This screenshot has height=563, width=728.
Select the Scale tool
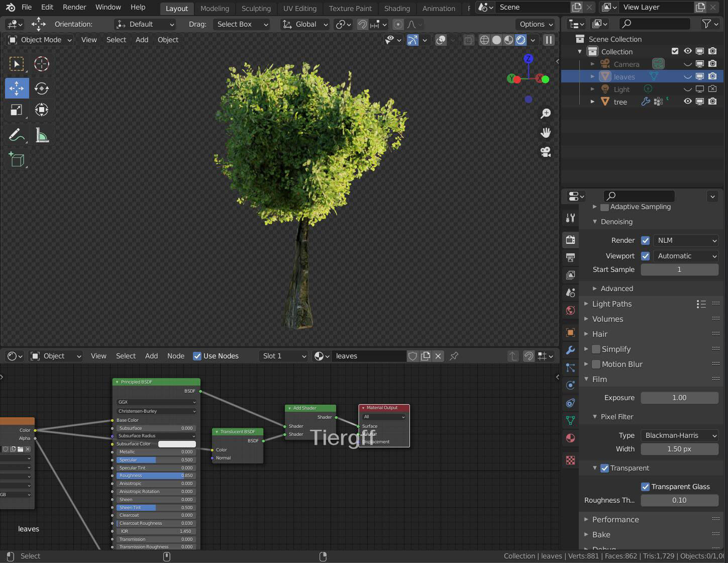pos(16,110)
